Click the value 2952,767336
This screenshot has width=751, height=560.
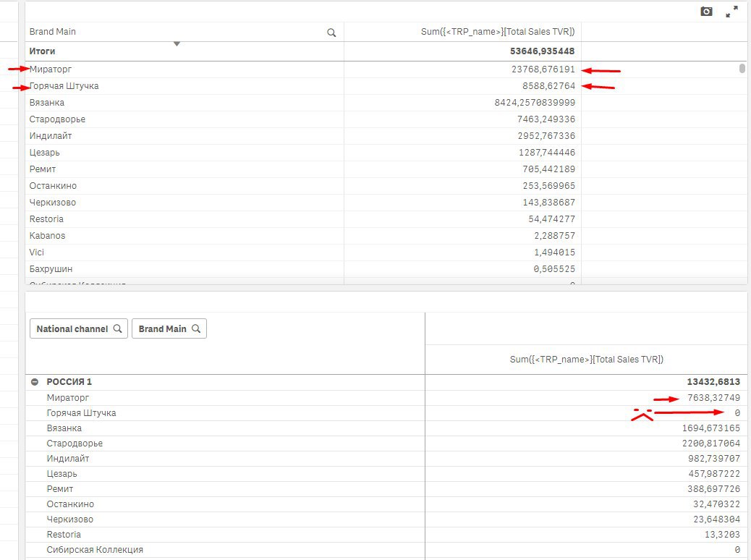pos(546,136)
